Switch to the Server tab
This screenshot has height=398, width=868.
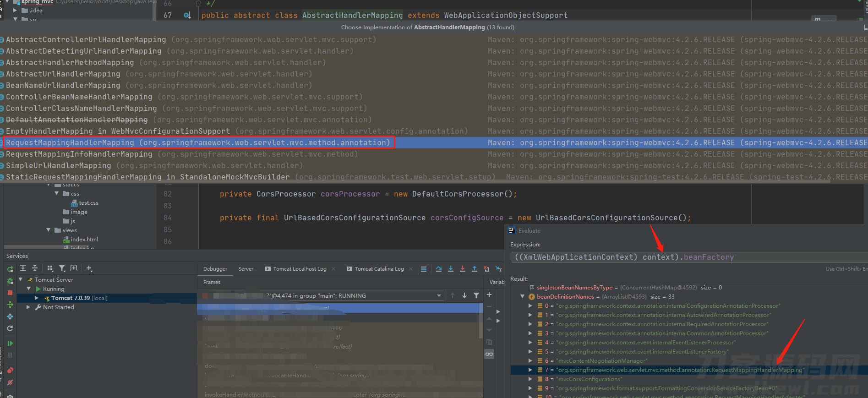click(x=246, y=269)
